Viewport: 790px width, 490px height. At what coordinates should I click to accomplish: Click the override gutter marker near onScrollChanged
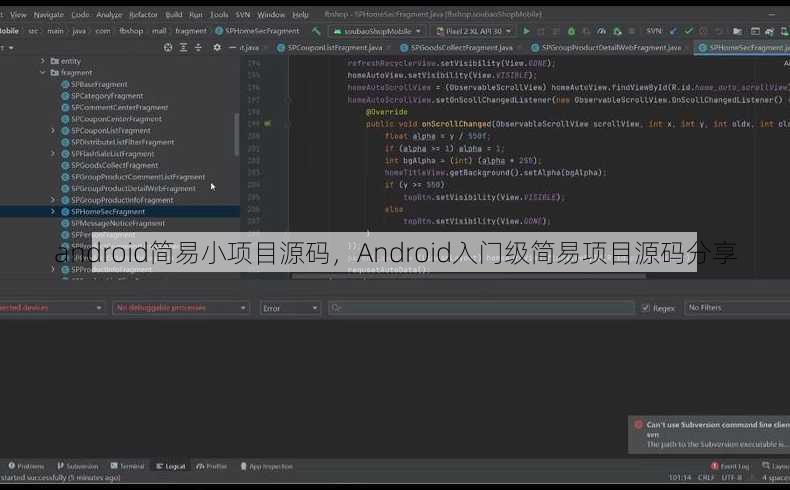pos(268,123)
